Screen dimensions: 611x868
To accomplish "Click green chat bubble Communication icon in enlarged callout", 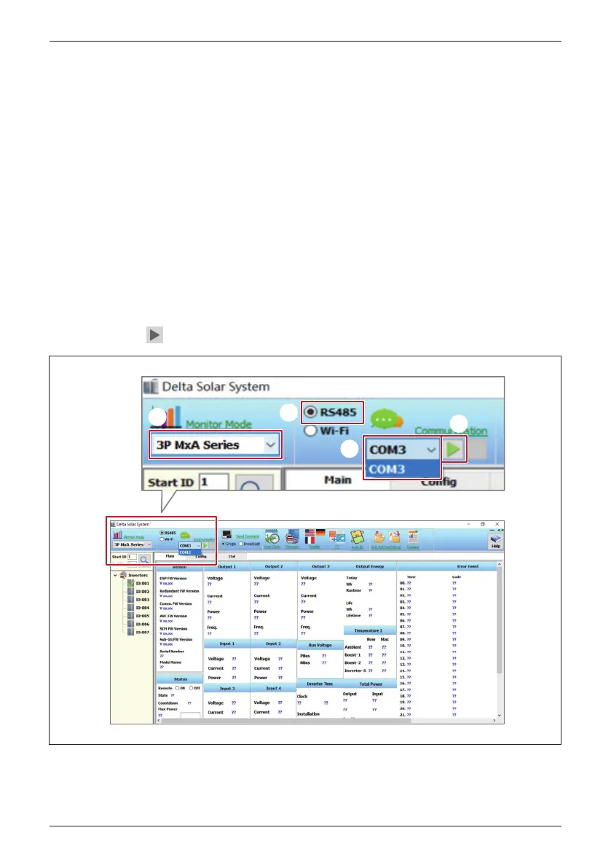I will (387, 421).
